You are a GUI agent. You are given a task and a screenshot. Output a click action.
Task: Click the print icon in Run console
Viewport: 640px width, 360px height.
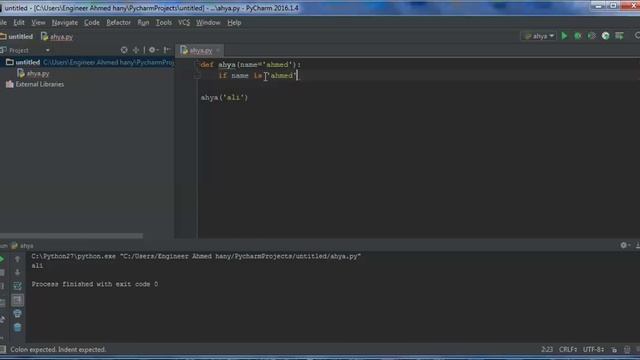click(17, 313)
